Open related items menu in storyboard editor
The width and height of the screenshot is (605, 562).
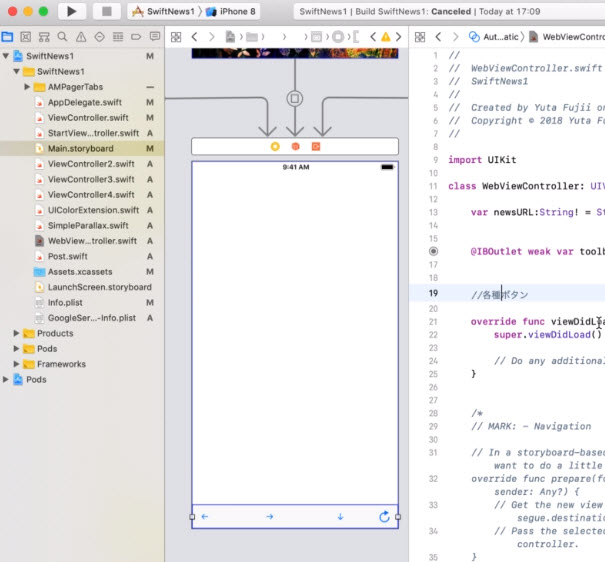[x=176, y=37]
